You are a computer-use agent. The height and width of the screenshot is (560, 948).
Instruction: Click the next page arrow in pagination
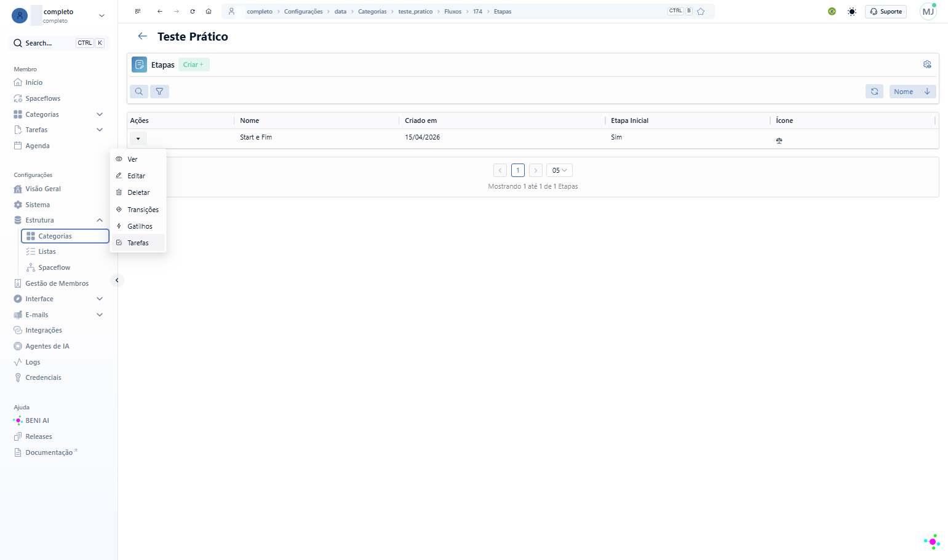coord(536,170)
